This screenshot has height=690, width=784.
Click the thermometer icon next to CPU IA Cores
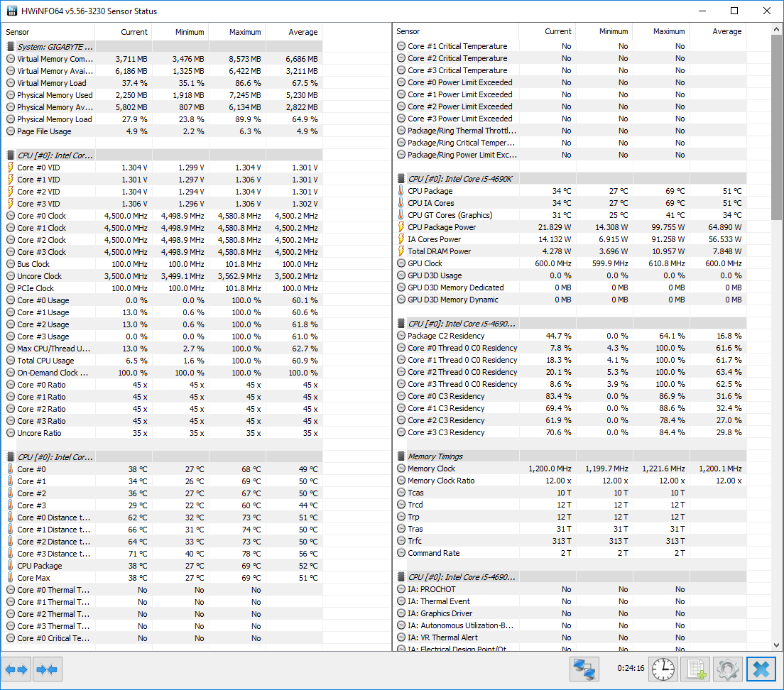click(401, 203)
